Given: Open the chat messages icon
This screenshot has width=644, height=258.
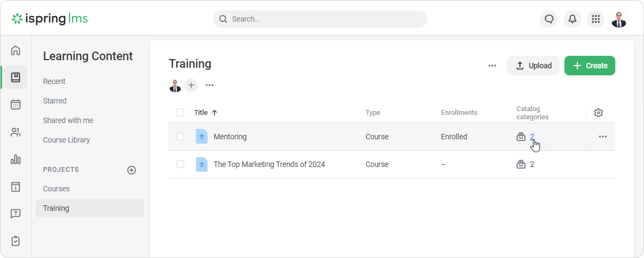Looking at the screenshot, I should click(549, 19).
